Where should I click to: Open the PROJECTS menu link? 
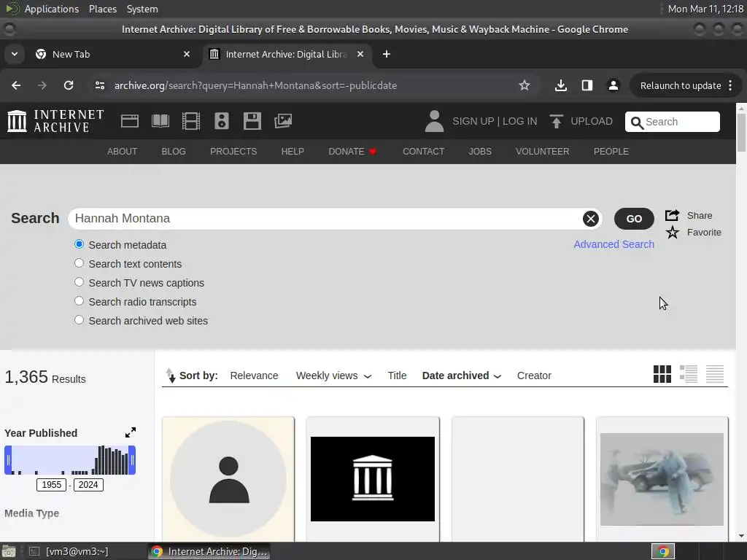coord(233,152)
